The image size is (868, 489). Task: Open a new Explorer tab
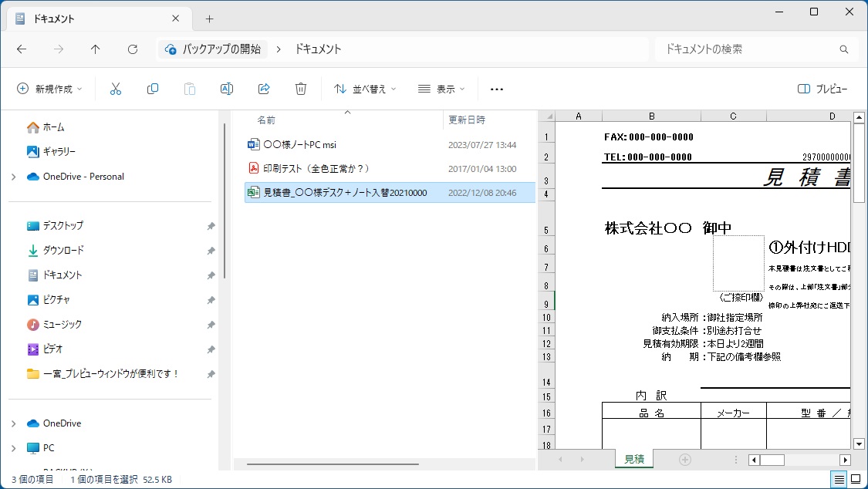[209, 19]
